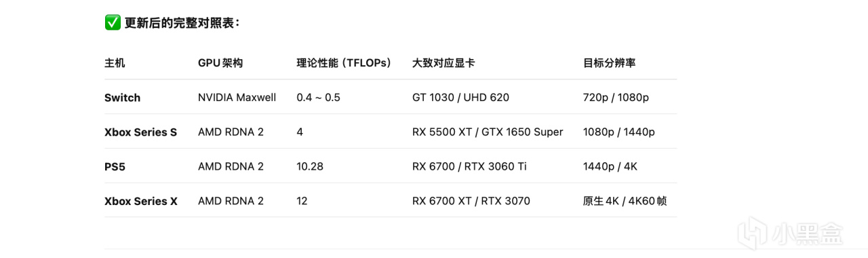Click the green checkmark emoji icon
868x258 pixels.
[x=113, y=22]
